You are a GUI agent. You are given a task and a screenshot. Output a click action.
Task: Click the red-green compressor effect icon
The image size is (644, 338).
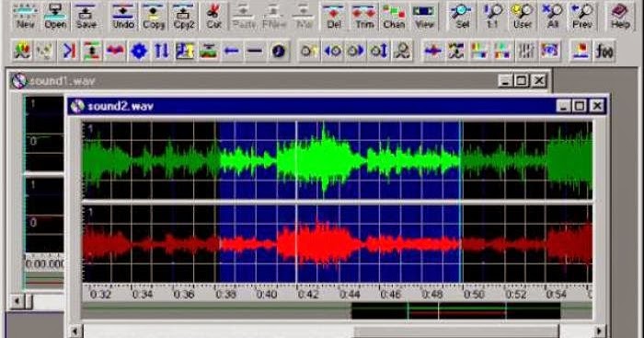92,51
